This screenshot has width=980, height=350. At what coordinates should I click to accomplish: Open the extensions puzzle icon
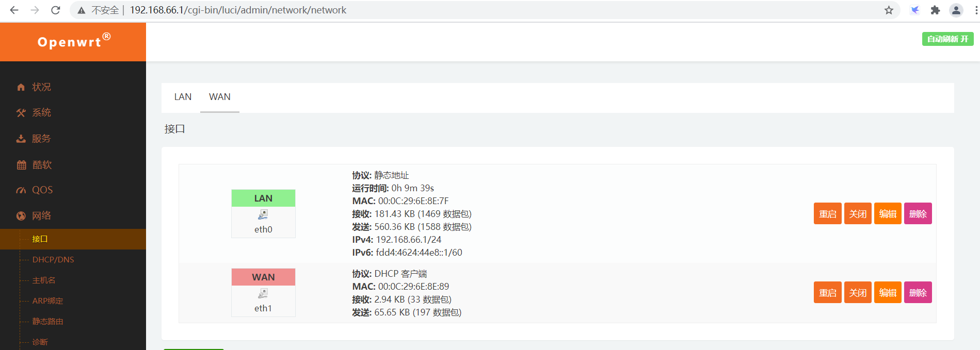(935, 10)
